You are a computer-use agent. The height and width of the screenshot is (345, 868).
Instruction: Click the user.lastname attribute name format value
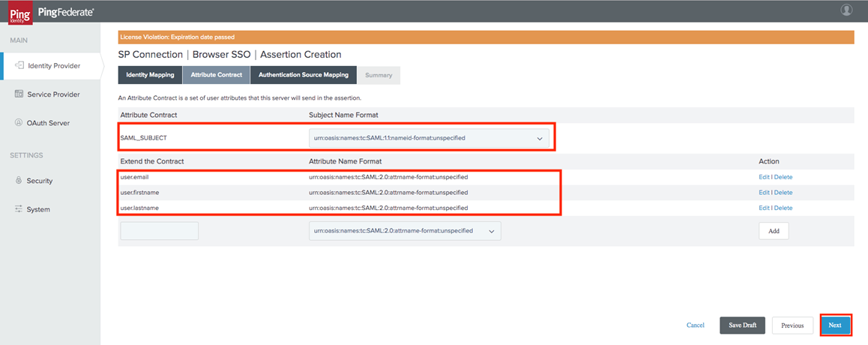[388, 208]
